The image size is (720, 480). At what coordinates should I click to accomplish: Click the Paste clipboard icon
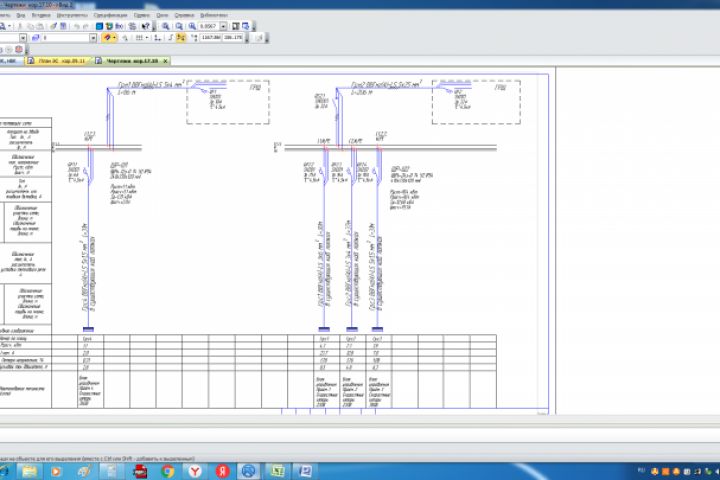click(x=40, y=26)
